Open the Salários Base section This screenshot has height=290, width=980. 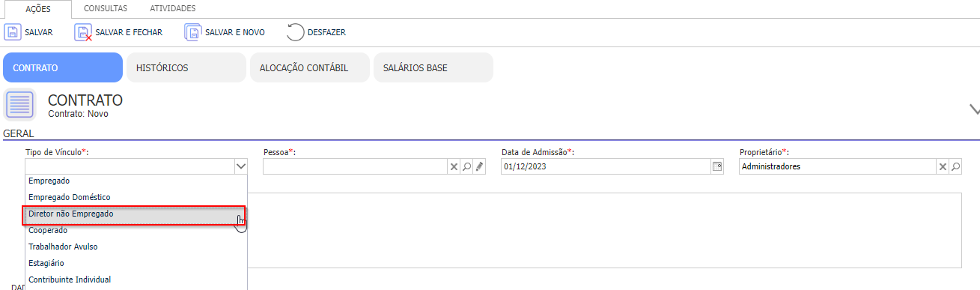point(433,67)
